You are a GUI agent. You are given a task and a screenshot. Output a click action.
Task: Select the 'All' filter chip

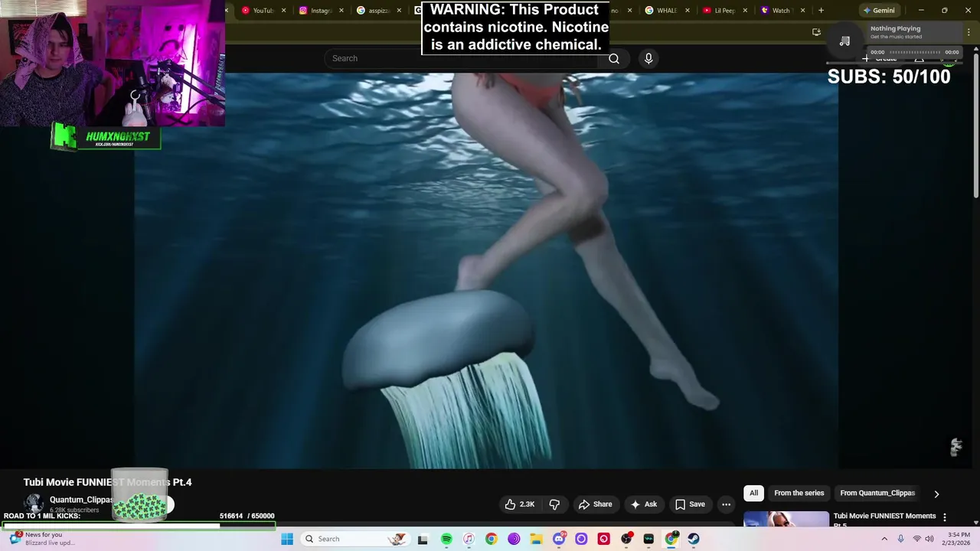[x=753, y=493]
